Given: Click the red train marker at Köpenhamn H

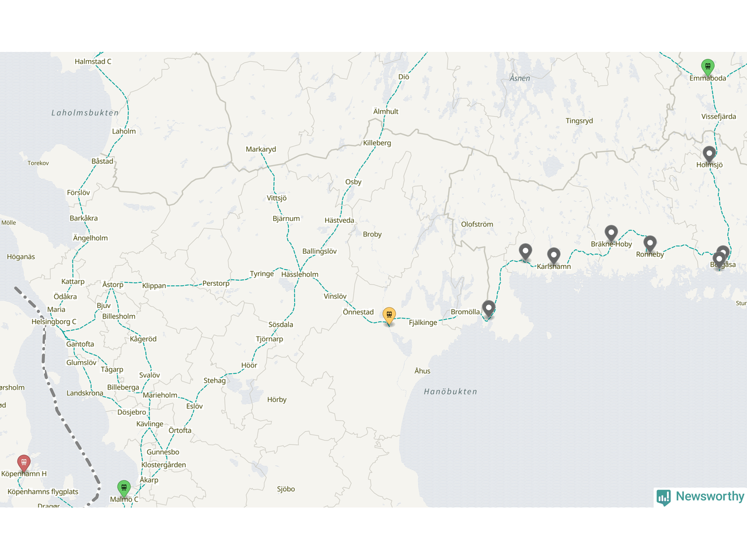Looking at the screenshot, I should coord(23,463).
